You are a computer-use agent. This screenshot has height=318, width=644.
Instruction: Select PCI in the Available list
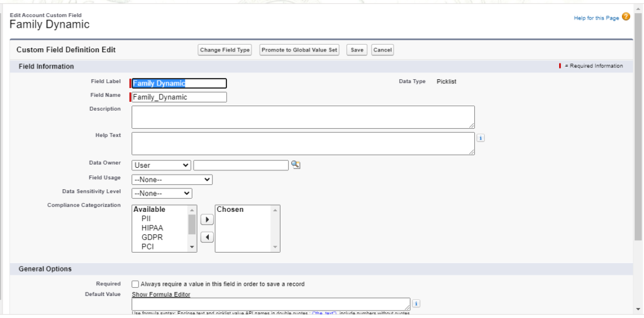pos(147,247)
